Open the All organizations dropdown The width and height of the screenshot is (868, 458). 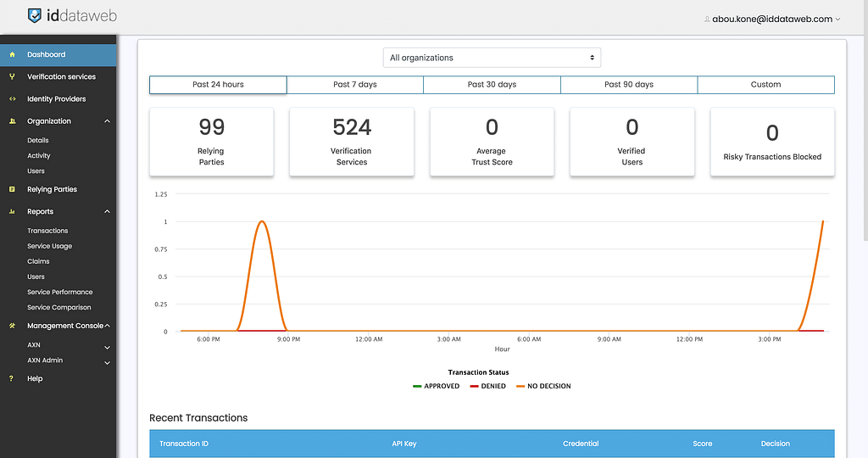(x=492, y=58)
